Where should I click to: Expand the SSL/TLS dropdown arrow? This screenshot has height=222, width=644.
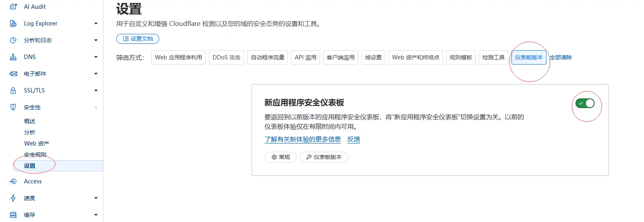96,90
